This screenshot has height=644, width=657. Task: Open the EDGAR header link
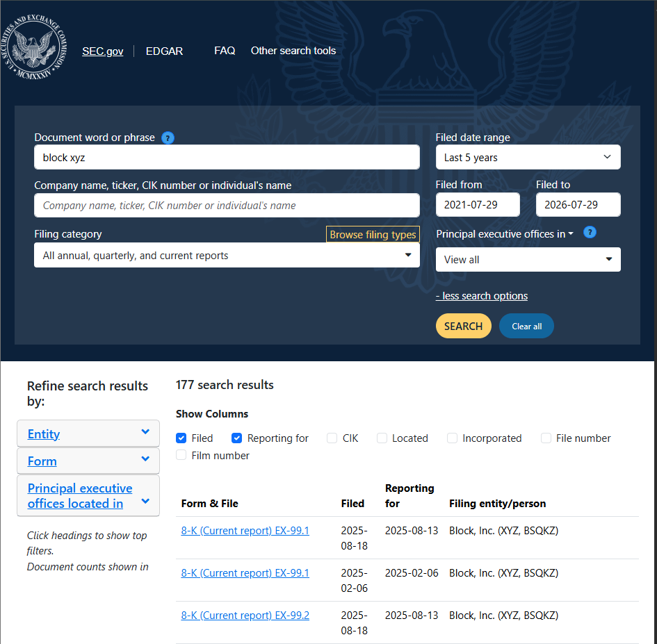coord(164,51)
